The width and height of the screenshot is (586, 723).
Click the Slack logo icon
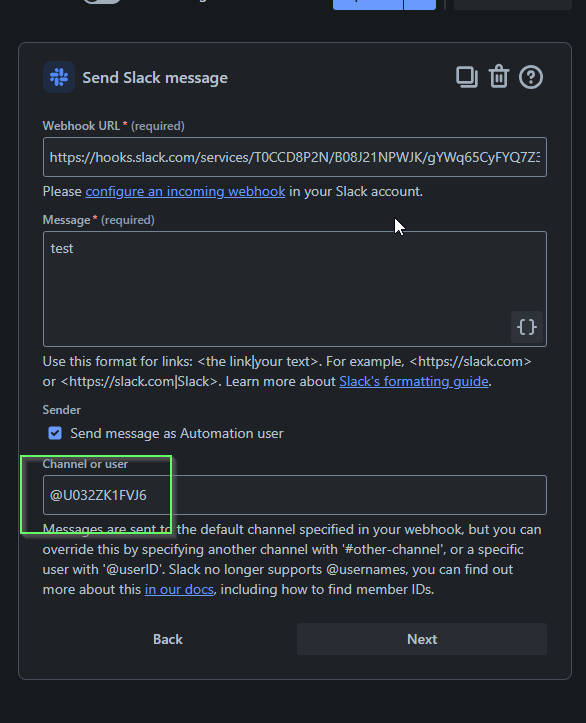click(59, 77)
